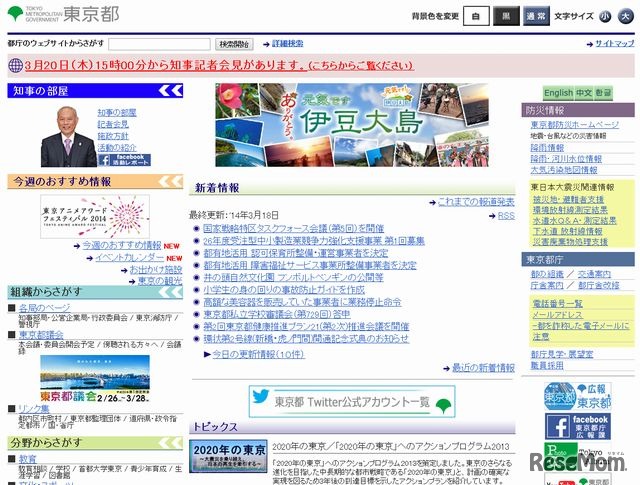
Task: Click the 伊豆大島 banner image
Action: point(352,125)
